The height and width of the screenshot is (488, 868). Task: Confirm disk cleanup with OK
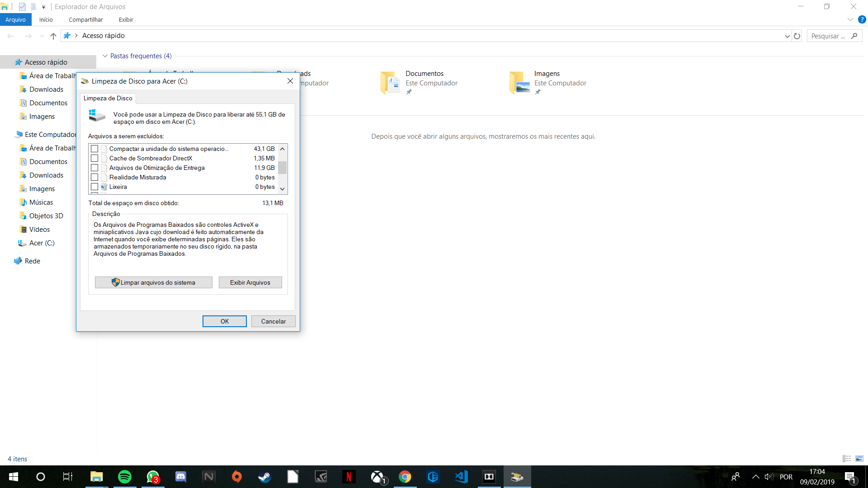click(x=225, y=321)
